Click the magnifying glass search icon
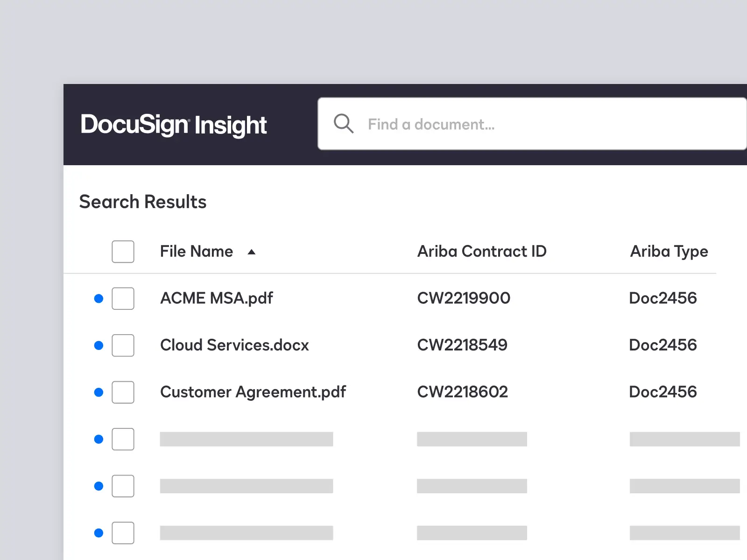 coord(344,124)
